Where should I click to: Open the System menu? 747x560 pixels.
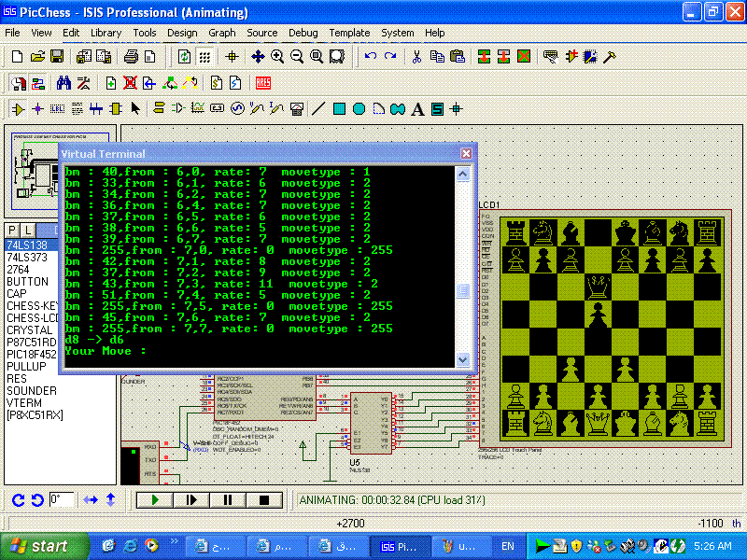[398, 33]
